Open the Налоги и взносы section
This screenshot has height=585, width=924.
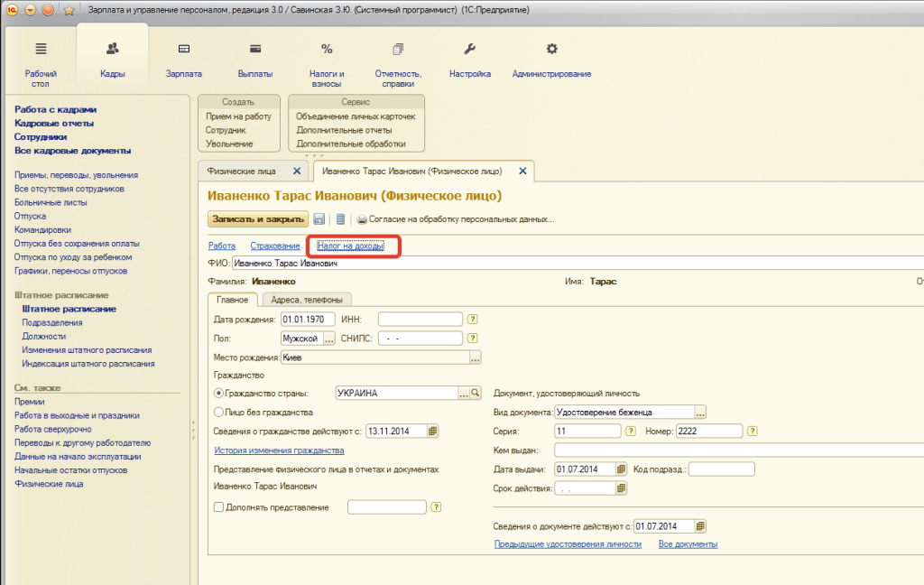[x=327, y=64]
